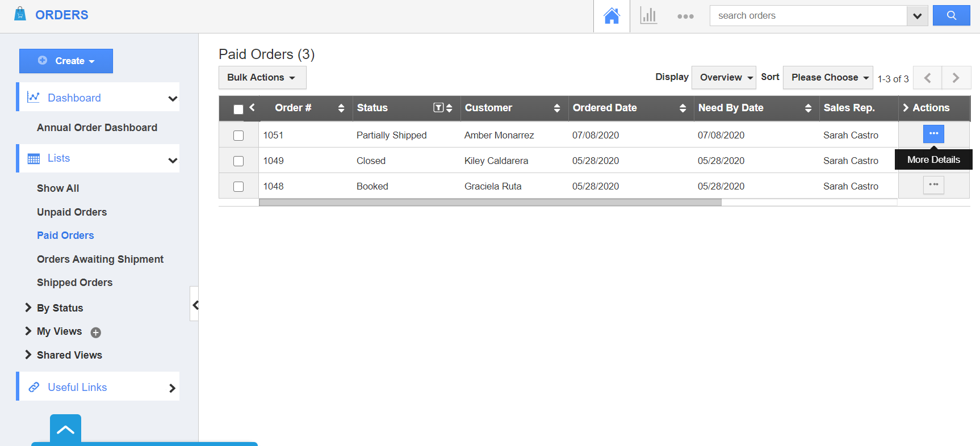
Task: Open actions menu for order 1048
Action: point(933,185)
